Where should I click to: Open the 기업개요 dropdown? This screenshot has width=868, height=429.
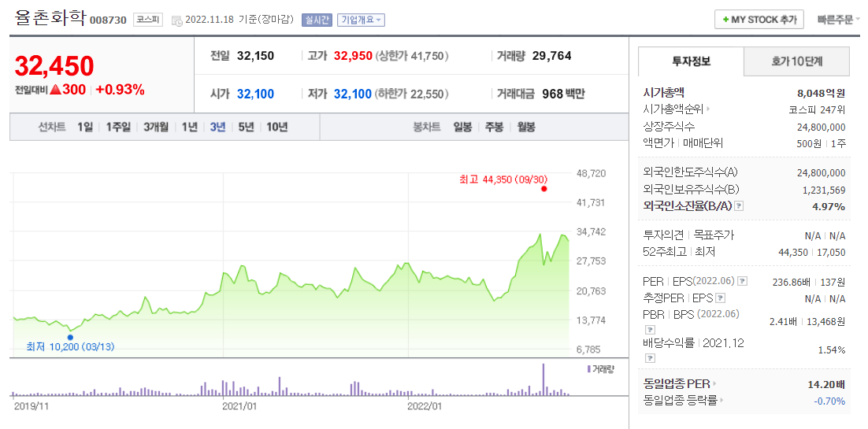coord(361,20)
